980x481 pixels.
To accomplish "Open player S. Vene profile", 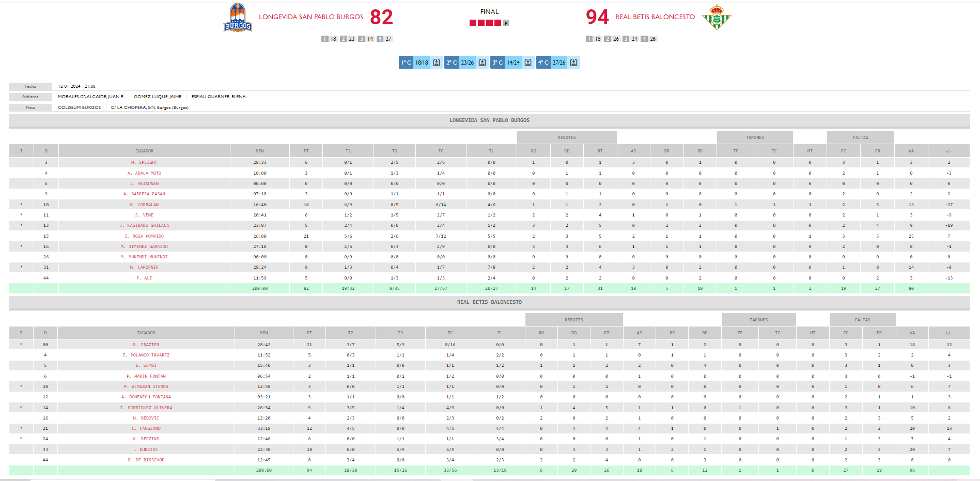I will pyautogui.click(x=144, y=215).
